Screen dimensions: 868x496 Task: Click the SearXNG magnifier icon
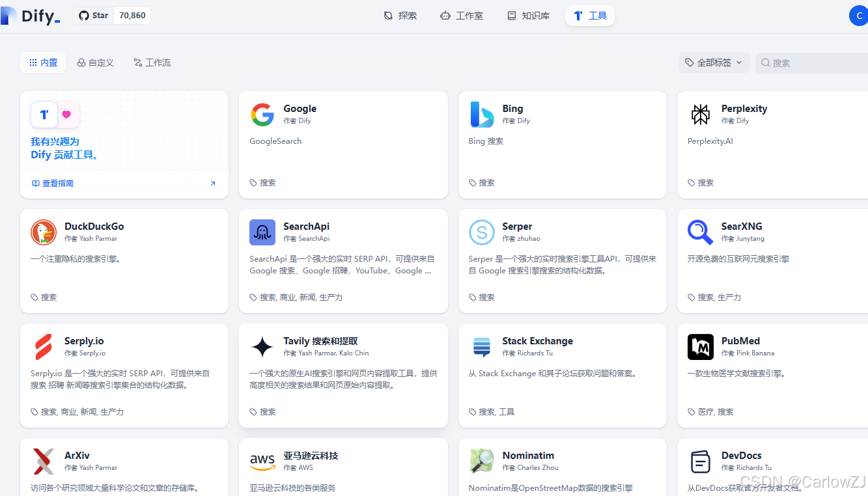pyautogui.click(x=701, y=232)
